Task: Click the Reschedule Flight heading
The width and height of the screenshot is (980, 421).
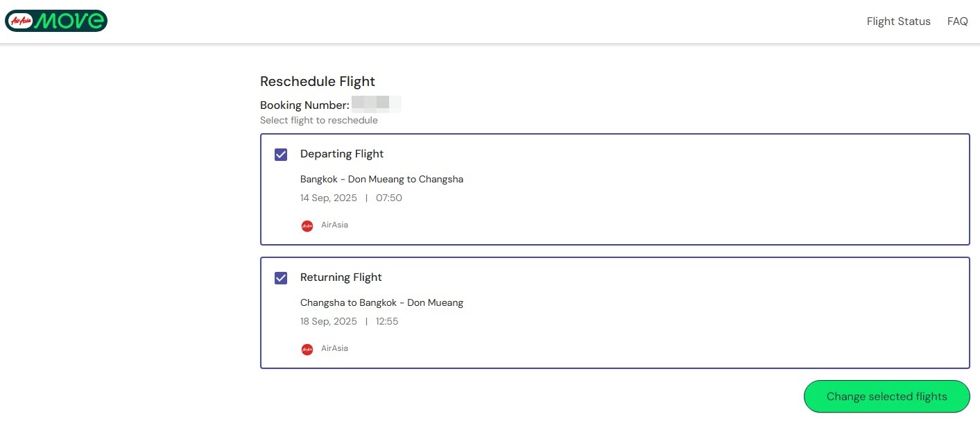Action: (x=317, y=81)
